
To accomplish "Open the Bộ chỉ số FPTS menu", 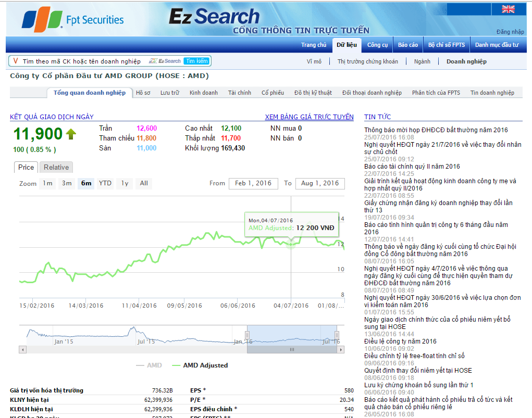I will click(447, 45).
